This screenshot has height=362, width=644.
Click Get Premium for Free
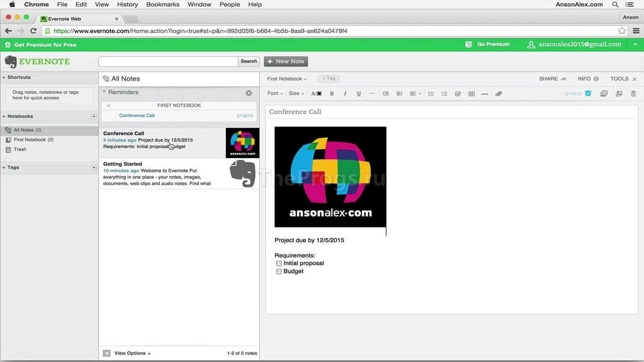41,45
